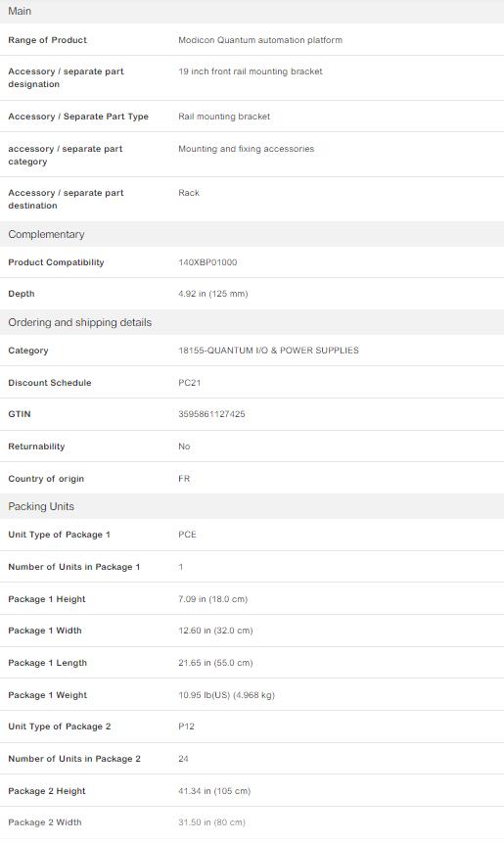Click the Range of Product label
The image size is (504, 843).
coord(47,40)
